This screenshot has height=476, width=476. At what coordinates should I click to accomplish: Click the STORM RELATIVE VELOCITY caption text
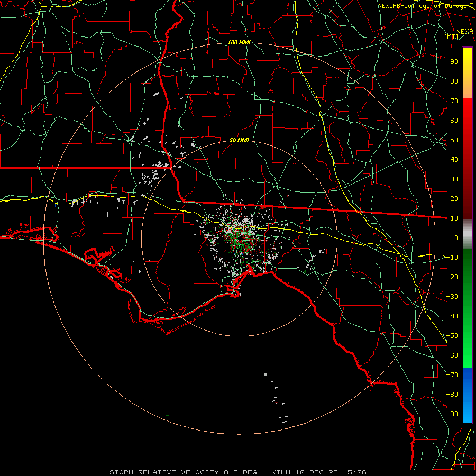pos(164,472)
